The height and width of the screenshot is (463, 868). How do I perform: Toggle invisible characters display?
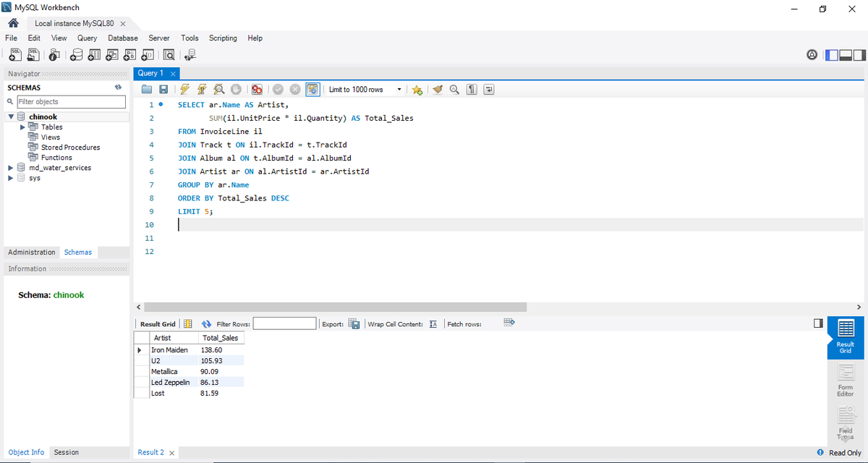click(x=472, y=90)
